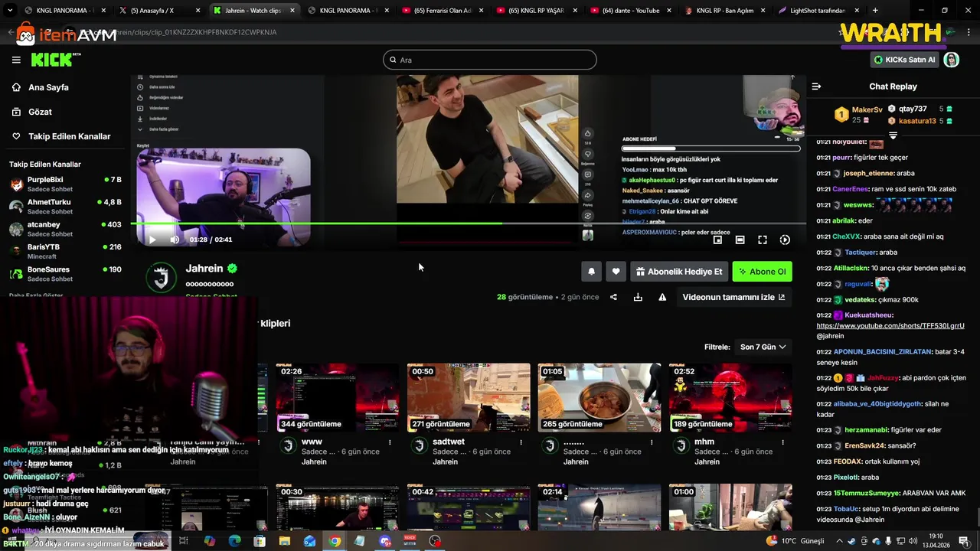Download the clip via the download icon

coord(638,297)
